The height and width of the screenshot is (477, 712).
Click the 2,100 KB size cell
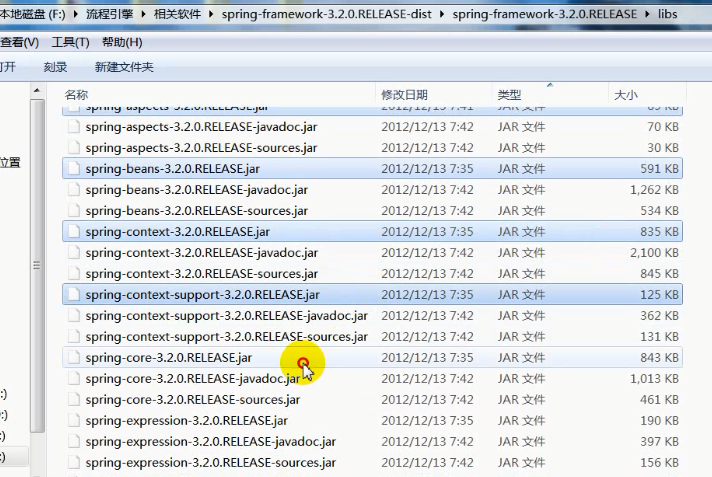[654, 253]
